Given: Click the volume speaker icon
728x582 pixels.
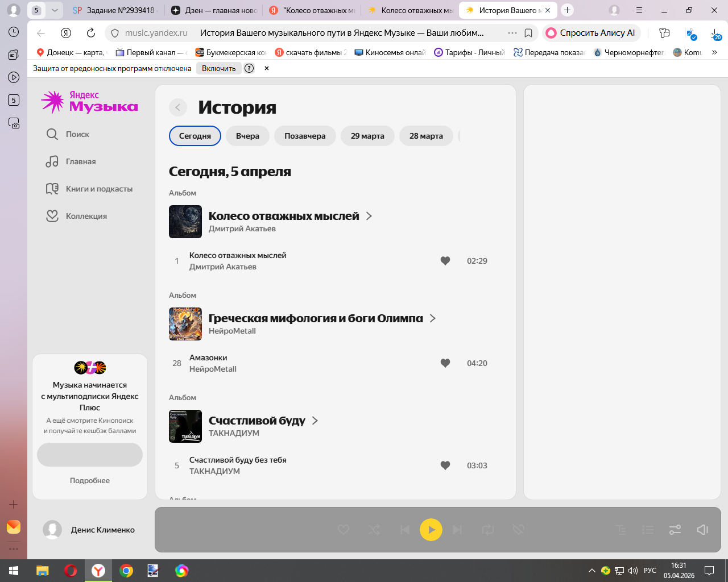Looking at the screenshot, I should (702, 530).
